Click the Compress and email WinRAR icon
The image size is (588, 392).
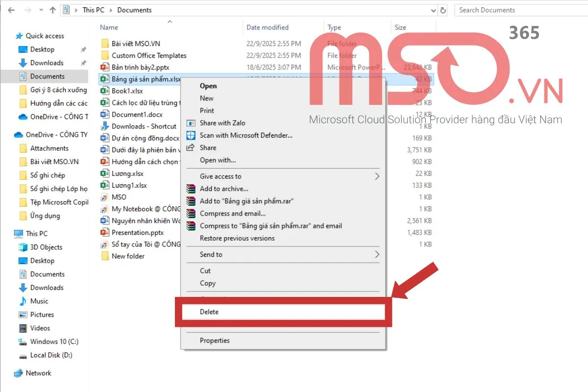click(191, 213)
